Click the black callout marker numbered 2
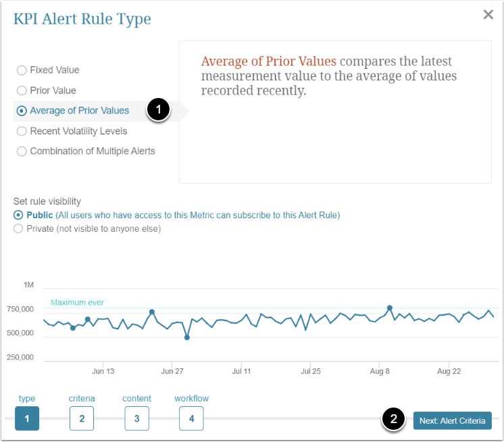 click(x=394, y=420)
